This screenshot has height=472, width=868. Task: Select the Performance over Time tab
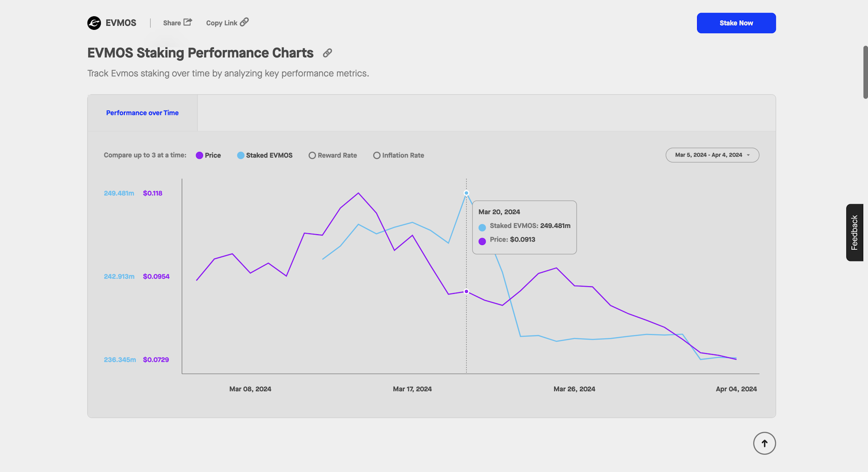pos(142,113)
